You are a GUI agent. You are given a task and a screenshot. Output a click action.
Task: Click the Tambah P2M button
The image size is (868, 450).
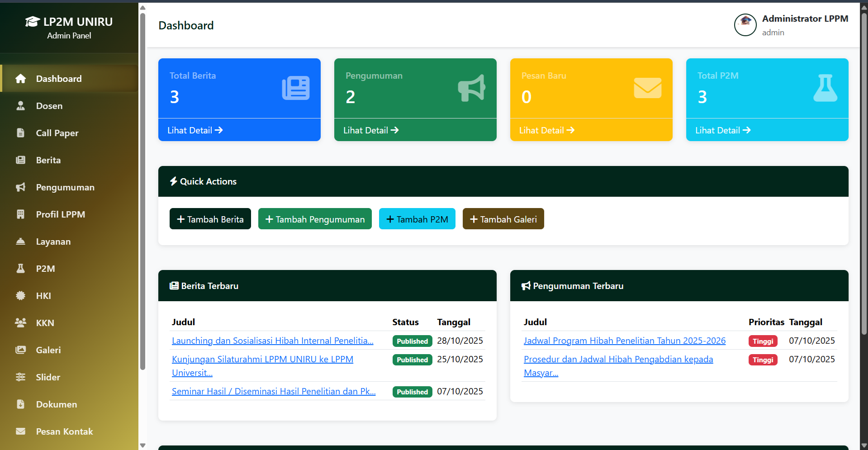417,218
